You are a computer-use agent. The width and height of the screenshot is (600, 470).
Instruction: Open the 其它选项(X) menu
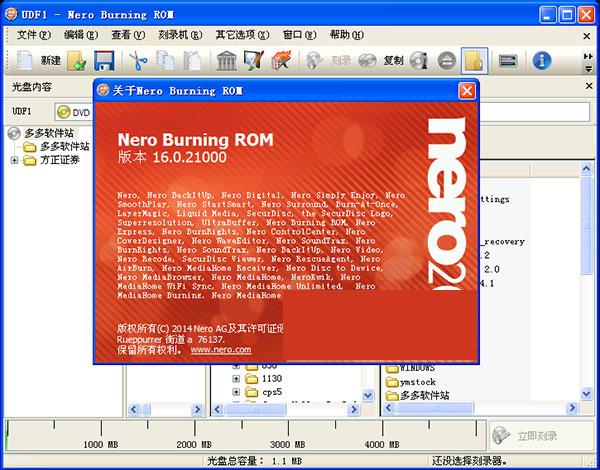point(242,35)
